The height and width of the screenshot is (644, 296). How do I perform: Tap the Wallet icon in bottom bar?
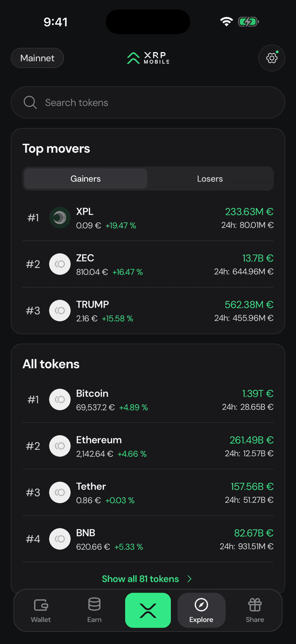pyautogui.click(x=41, y=605)
